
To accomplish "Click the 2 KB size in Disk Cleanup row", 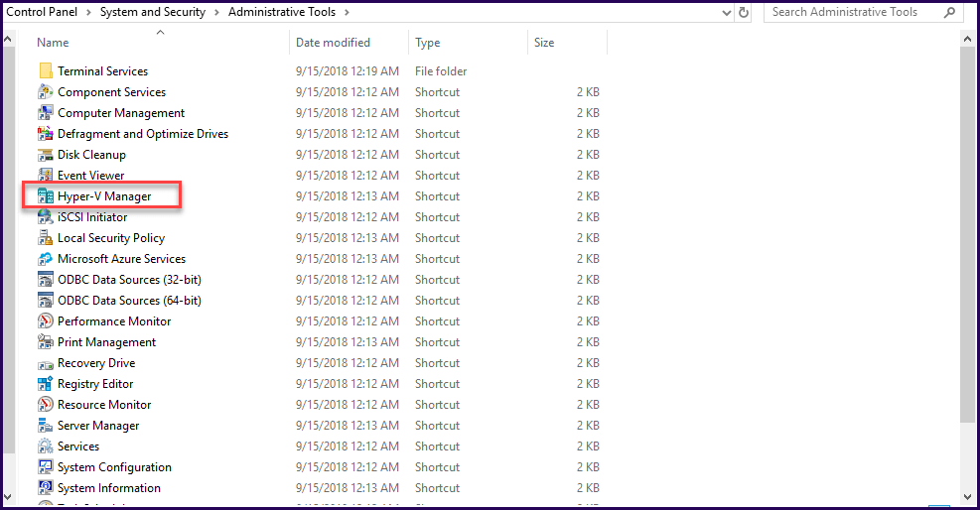I will pyautogui.click(x=588, y=155).
